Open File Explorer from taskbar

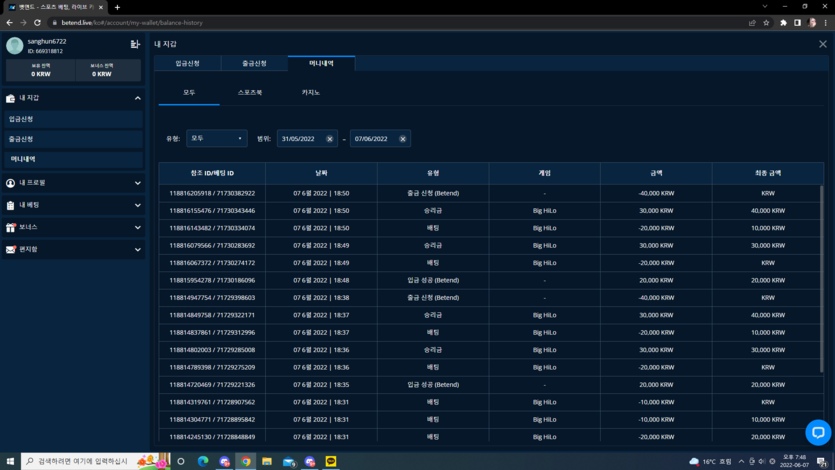click(267, 461)
